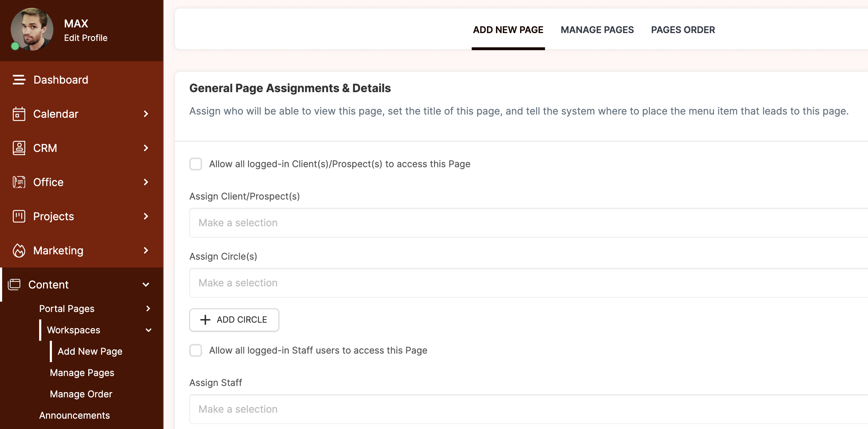Open the Assign Staff selection box
Image resolution: width=868 pixels, height=429 pixels.
[529, 409]
